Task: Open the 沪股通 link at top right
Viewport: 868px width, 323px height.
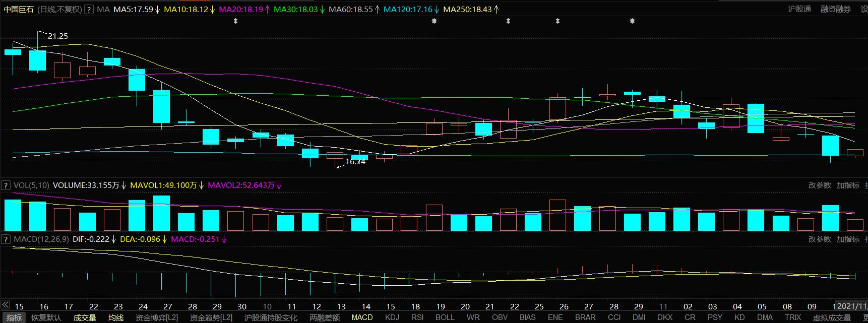Action: (x=799, y=9)
